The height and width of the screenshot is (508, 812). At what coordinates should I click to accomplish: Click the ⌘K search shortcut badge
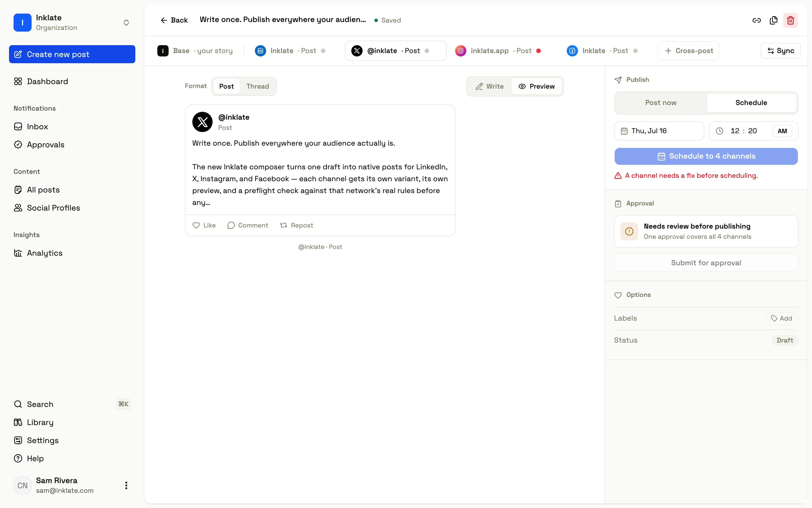(x=123, y=404)
